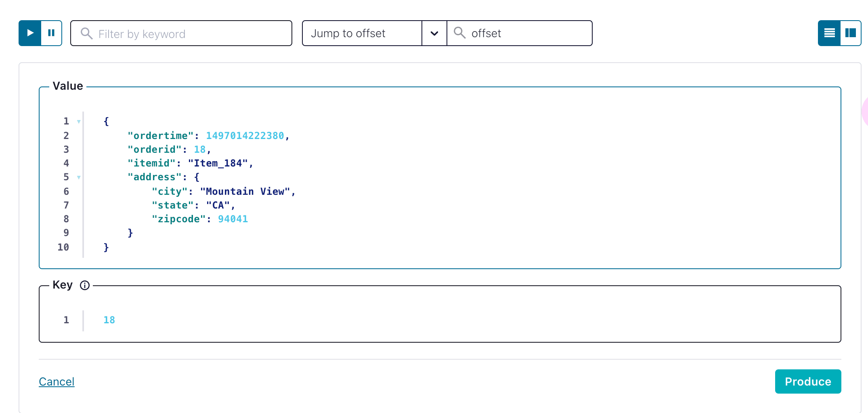
Task: Switch to the split-pane view layout
Action: (850, 33)
